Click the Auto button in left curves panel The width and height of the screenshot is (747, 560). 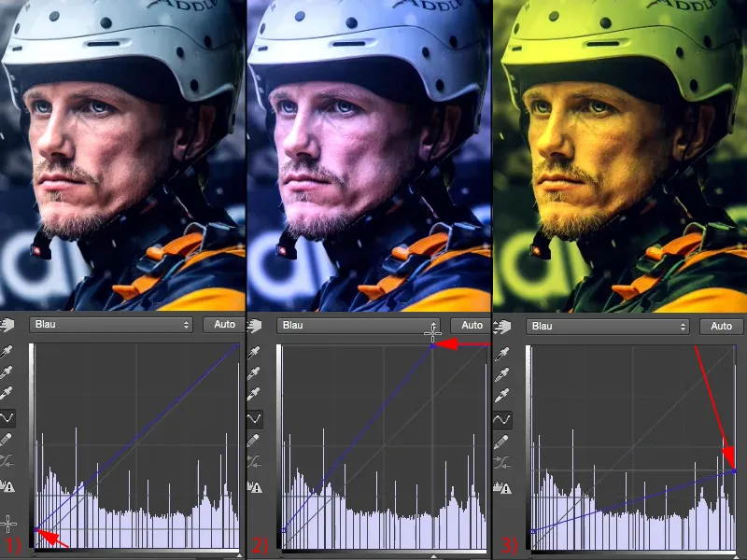coord(224,325)
